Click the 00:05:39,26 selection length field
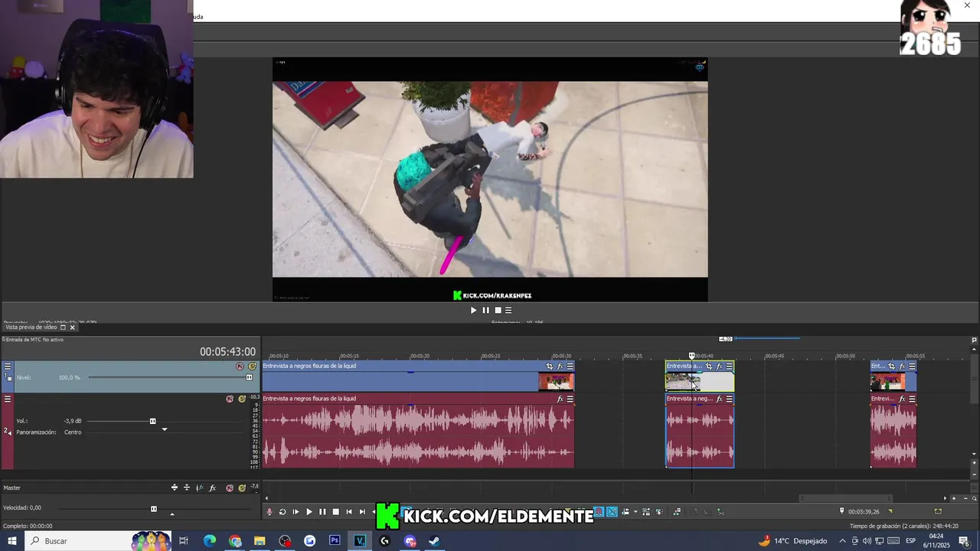Viewport: 980px width, 551px height. point(864,512)
